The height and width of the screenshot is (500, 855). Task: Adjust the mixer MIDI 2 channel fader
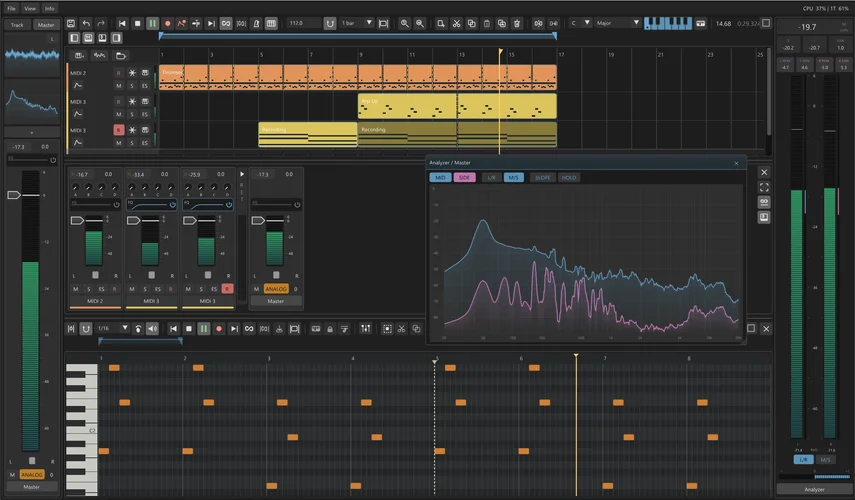click(77, 220)
